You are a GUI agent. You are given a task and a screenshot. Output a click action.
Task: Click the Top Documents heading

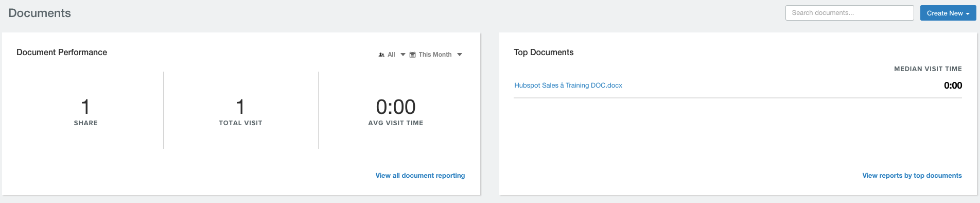[544, 53]
